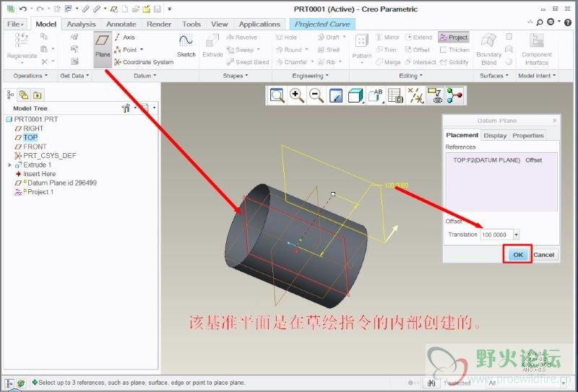Screen dimensions: 578x392
Task: Expand the Extrude 1 tree node
Action: click(x=9, y=165)
